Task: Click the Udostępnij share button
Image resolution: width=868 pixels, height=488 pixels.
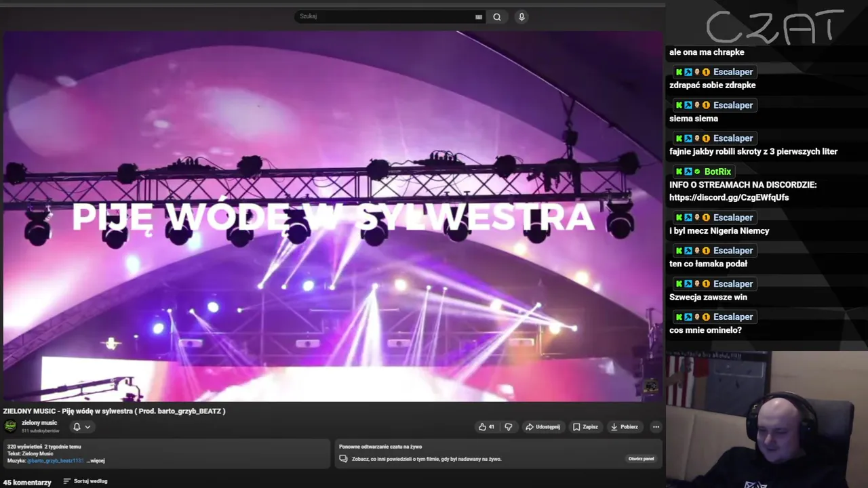Action: [x=542, y=427]
